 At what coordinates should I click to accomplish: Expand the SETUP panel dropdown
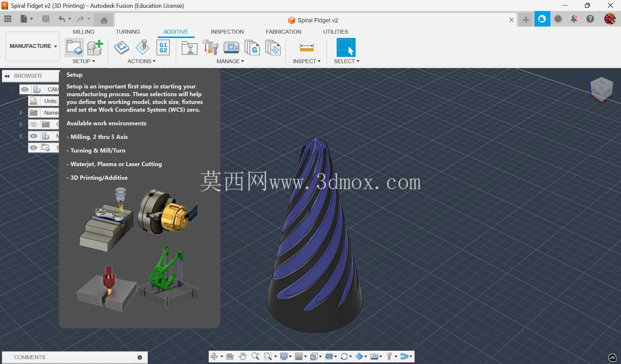pyautogui.click(x=84, y=61)
